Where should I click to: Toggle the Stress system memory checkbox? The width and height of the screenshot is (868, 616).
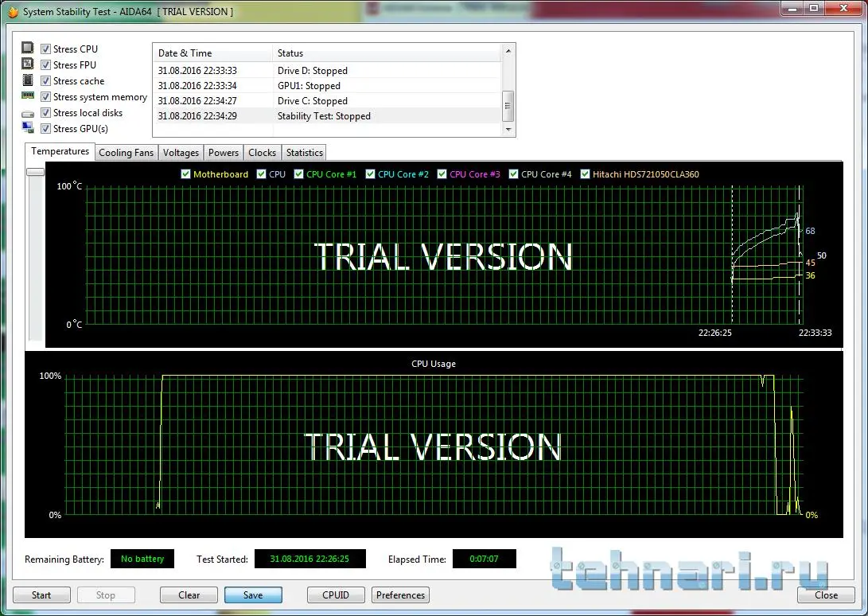click(x=46, y=97)
